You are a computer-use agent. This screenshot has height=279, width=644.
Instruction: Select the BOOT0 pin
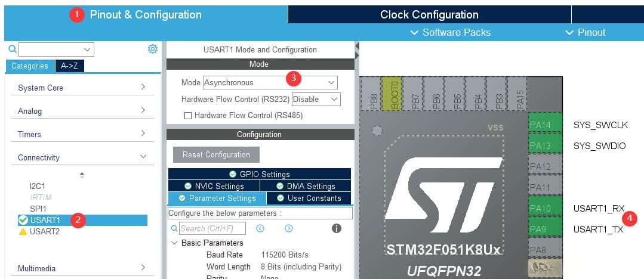click(x=392, y=94)
